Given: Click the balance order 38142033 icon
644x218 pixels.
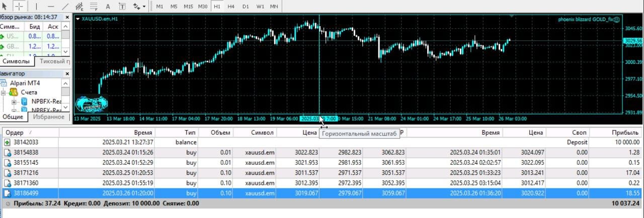Looking at the screenshot, I should [7, 142].
